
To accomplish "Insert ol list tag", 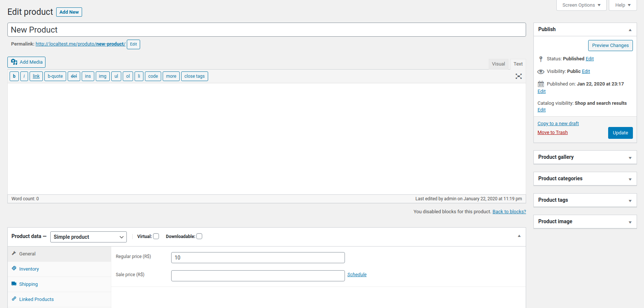I will [x=128, y=76].
